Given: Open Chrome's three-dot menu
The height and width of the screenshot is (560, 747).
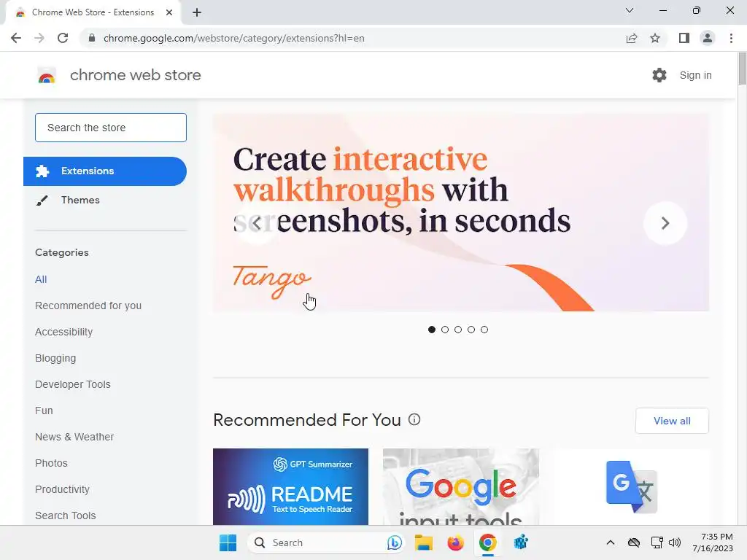Looking at the screenshot, I should point(731,38).
